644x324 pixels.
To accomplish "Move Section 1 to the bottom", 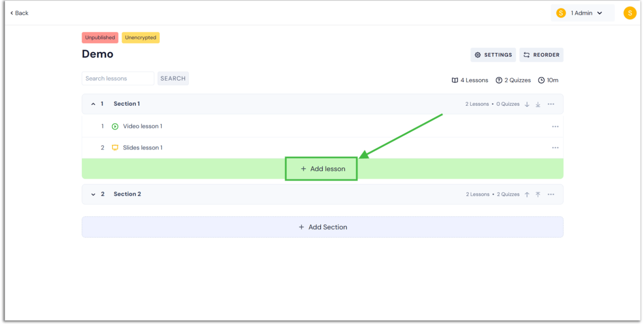I will pos(537,104).
